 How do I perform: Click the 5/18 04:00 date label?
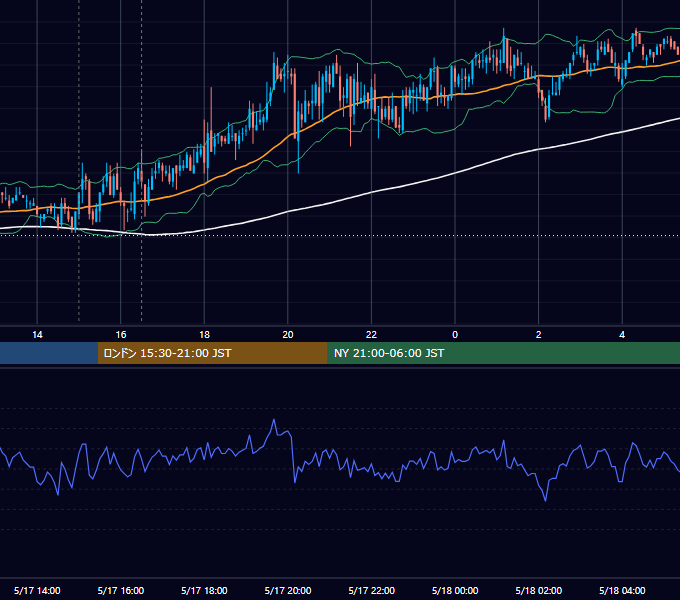(622, 590)
